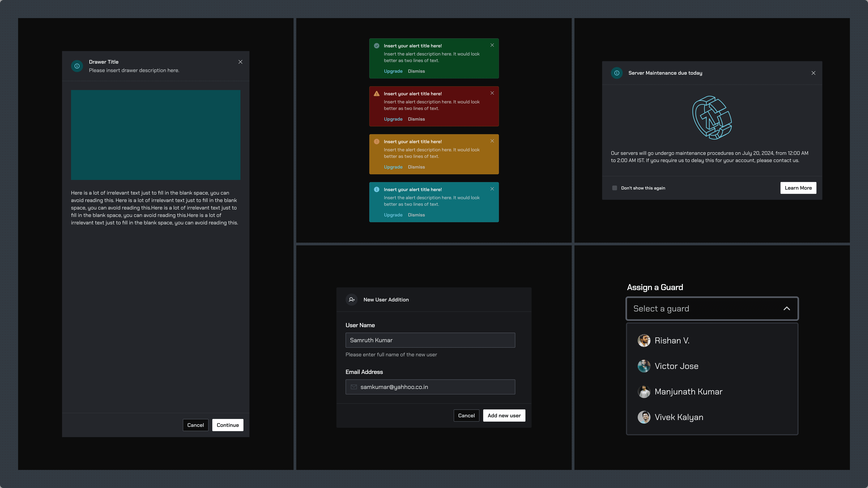Click the Learn More button
The image size is (868, 488).
tap(798, 188)
